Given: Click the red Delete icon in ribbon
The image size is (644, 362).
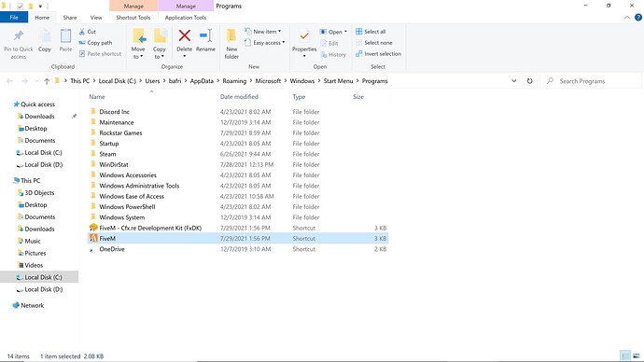Looking at the screenshot, I should pyautogui.click(x=185, y=36).
